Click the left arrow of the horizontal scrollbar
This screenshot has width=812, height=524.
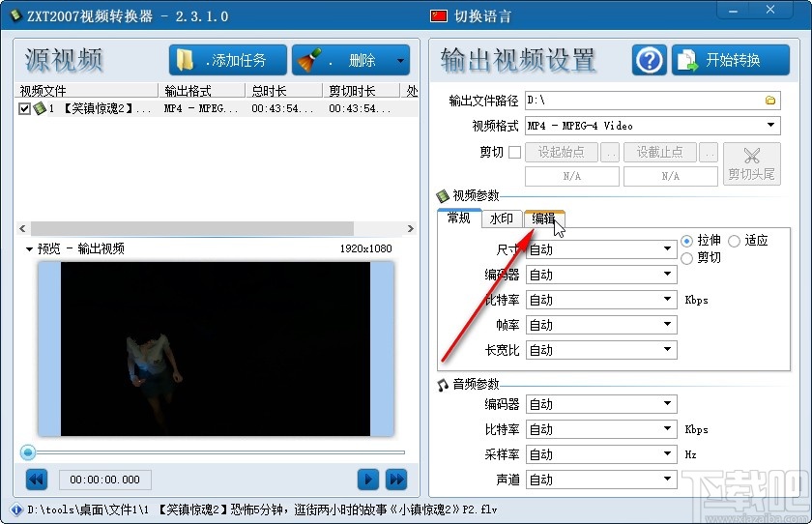(x=22, y=228)
